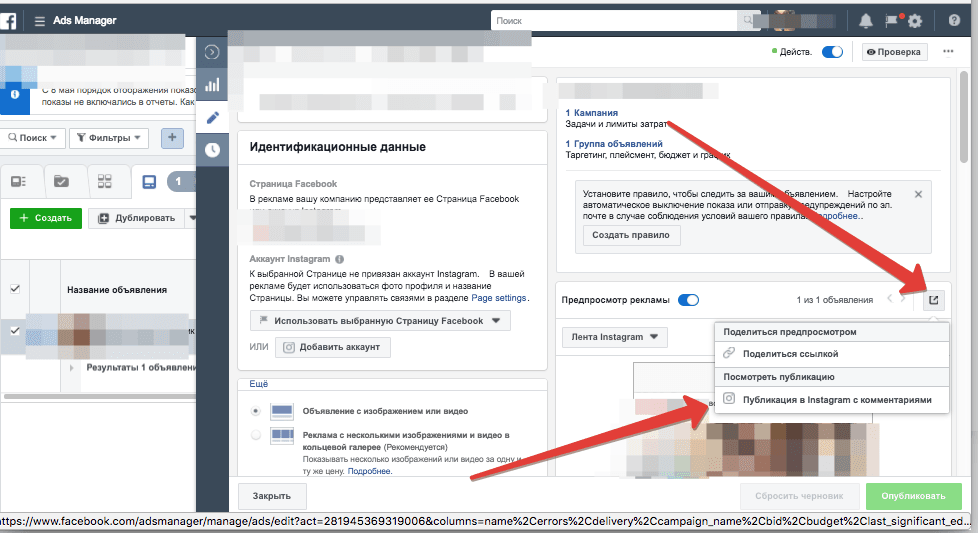This screenshot has width=978, height=533.
Task: Open Подробнее link under carousel option
Action: (369, 471)
